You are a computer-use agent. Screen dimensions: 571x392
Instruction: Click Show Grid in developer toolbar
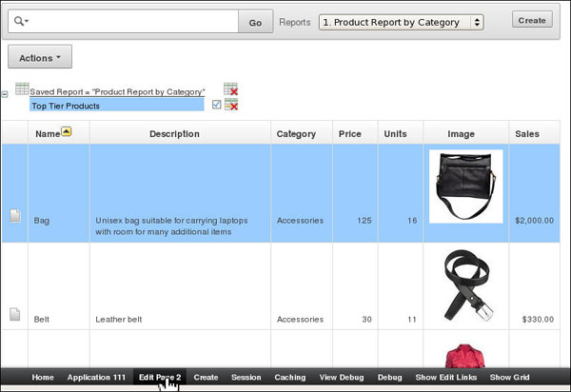coord(509,377)
